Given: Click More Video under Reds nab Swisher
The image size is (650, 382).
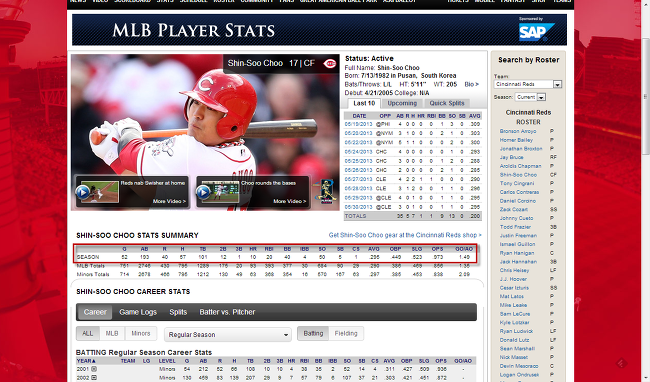Looking at the screenshot, I should point(169,201).
